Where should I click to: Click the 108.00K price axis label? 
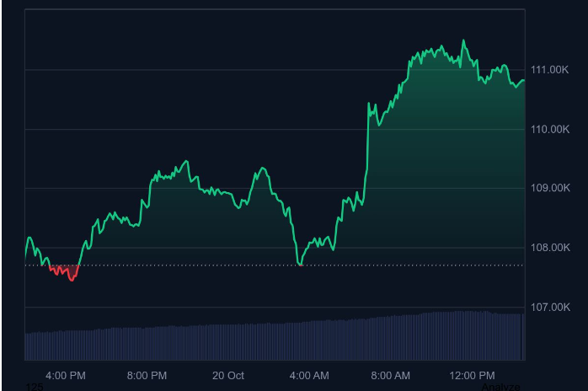point(549,248)
